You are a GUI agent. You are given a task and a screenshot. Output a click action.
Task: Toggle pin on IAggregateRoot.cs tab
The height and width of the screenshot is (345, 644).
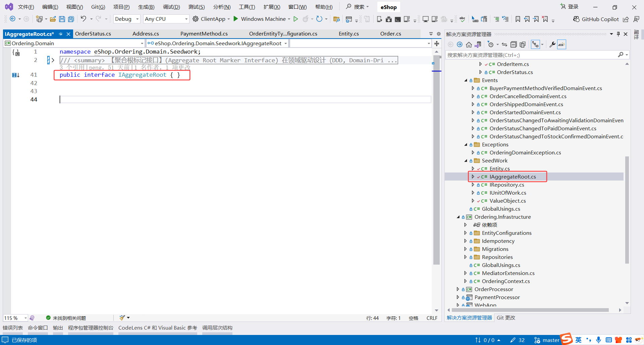tap(61, 34)
